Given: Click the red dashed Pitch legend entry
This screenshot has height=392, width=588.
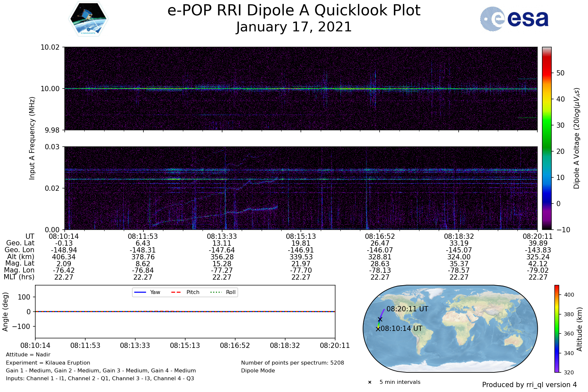Looking at the screenshot, I should 185,292.
